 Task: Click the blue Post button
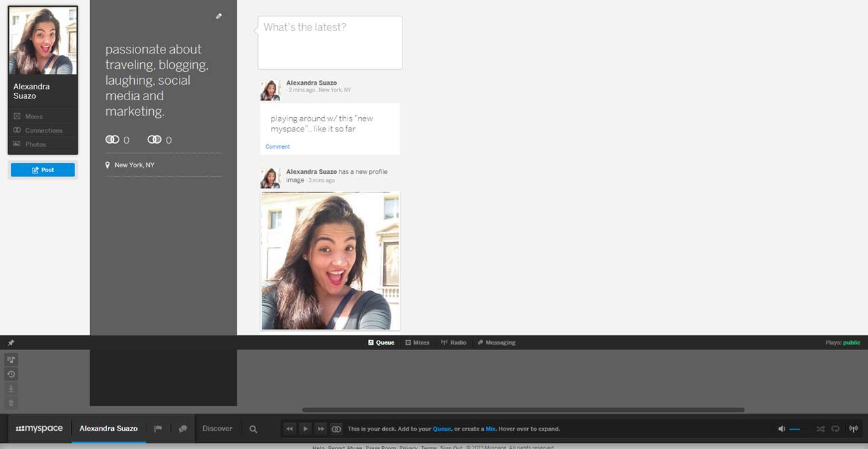pyautogui.click(x=43, y=170)
